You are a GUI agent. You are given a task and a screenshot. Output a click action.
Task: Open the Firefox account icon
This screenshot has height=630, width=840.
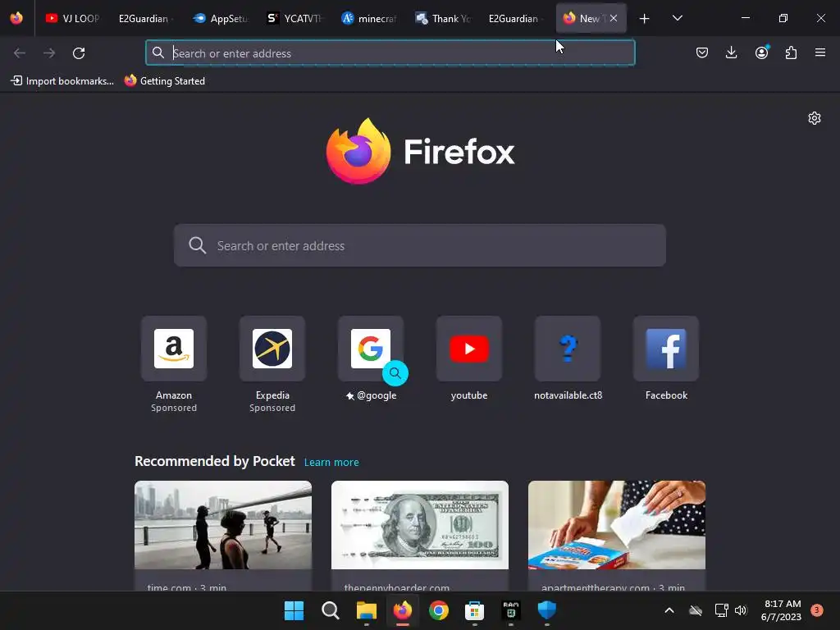tap(761, 52)
